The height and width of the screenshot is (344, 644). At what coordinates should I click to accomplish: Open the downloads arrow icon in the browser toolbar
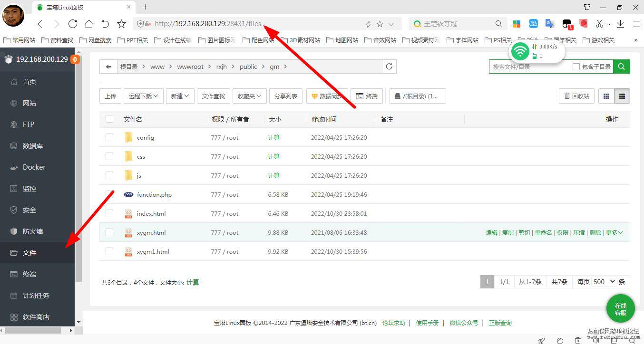pos(620,24)
